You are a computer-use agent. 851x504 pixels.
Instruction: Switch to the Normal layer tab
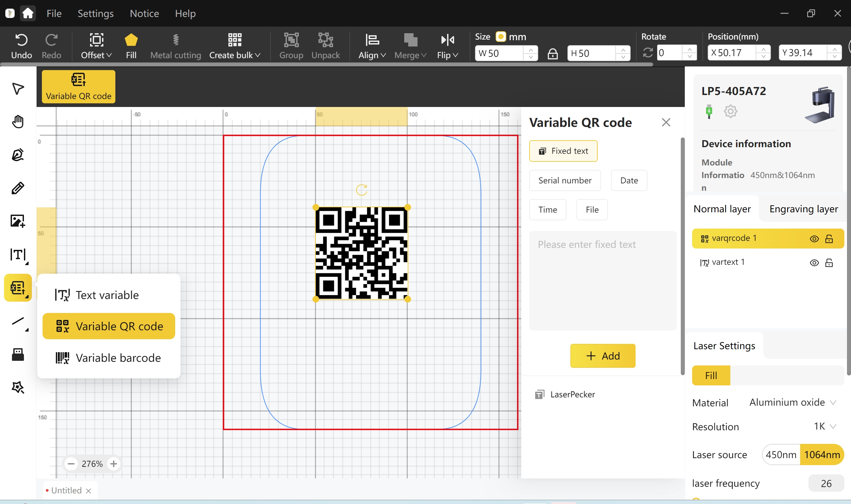tap(722, 209)
